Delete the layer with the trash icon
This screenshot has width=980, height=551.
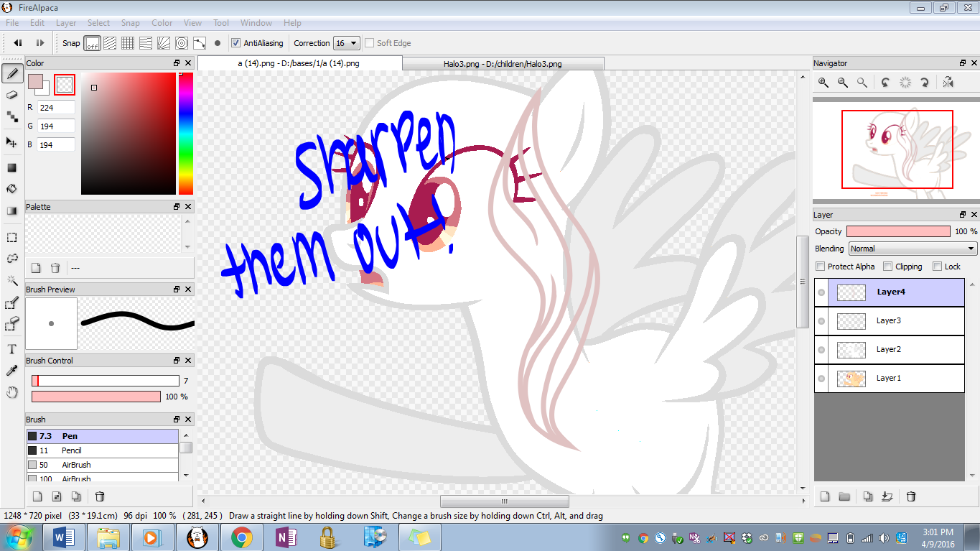tap(911, 496)
